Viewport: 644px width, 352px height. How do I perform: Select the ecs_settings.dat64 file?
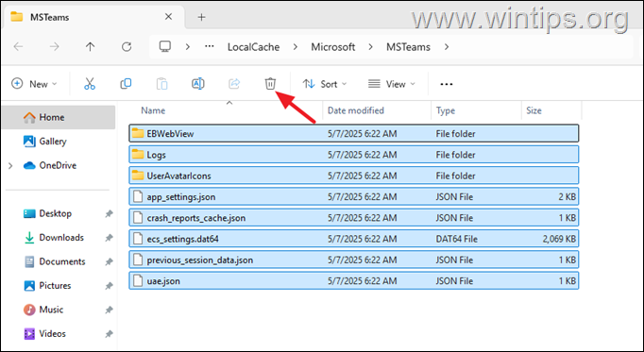tap(353, 239)
